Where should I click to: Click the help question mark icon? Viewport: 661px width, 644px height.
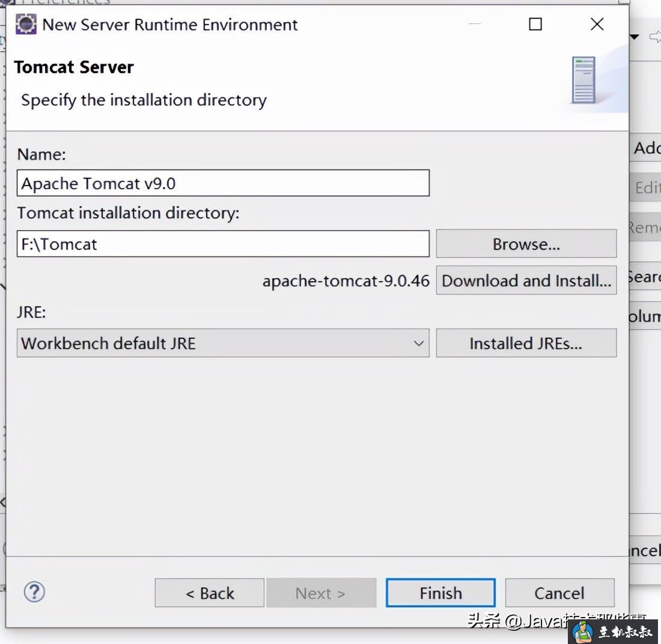(34, 592)
